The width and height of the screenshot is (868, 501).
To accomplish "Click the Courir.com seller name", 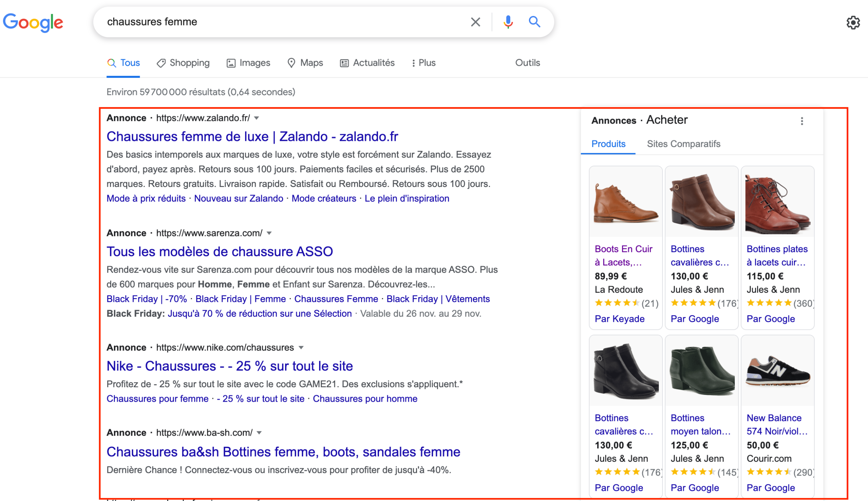I will 769,459.
